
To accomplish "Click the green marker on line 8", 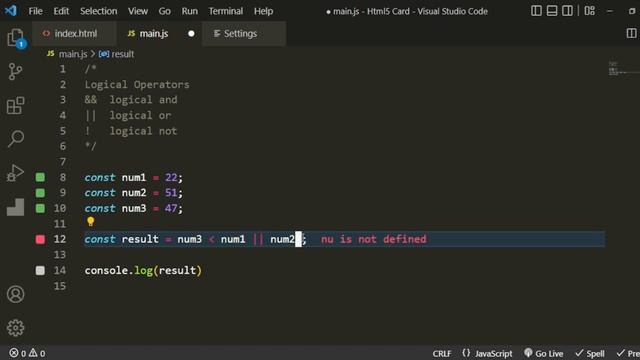I will tap(40, 177).
